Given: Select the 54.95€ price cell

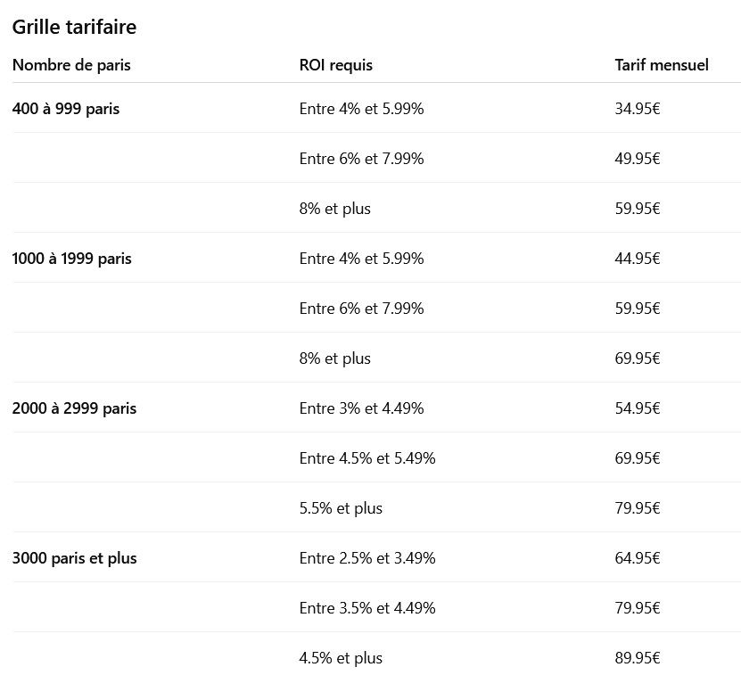Looking at the screenshot, I should pyautogui.click(x=638, y=408).
